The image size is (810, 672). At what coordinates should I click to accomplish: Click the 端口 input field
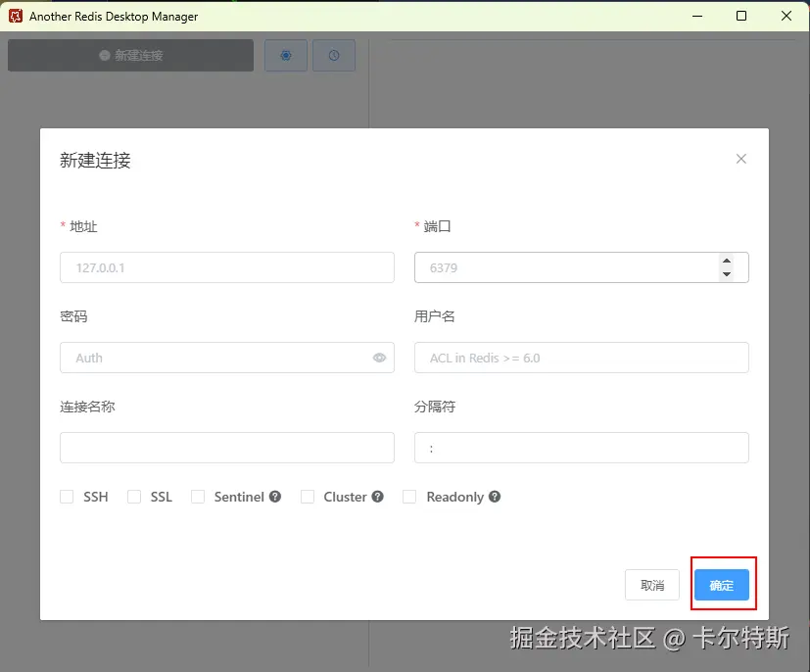click(x=581, y=267)
